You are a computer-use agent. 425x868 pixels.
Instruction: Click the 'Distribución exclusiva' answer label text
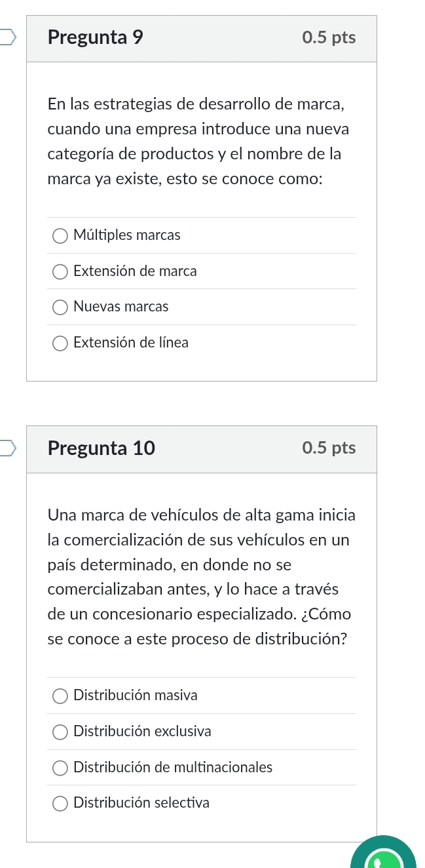click(142, 732)
